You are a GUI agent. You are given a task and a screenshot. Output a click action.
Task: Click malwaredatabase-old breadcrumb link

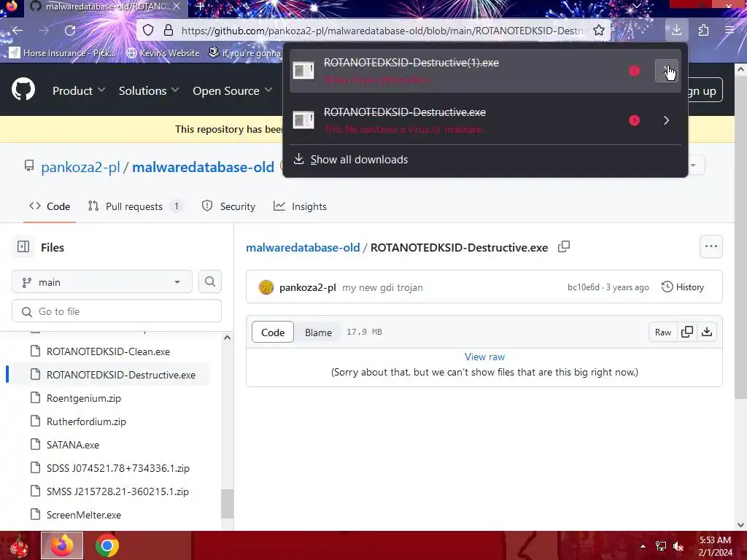click(303, 248)
